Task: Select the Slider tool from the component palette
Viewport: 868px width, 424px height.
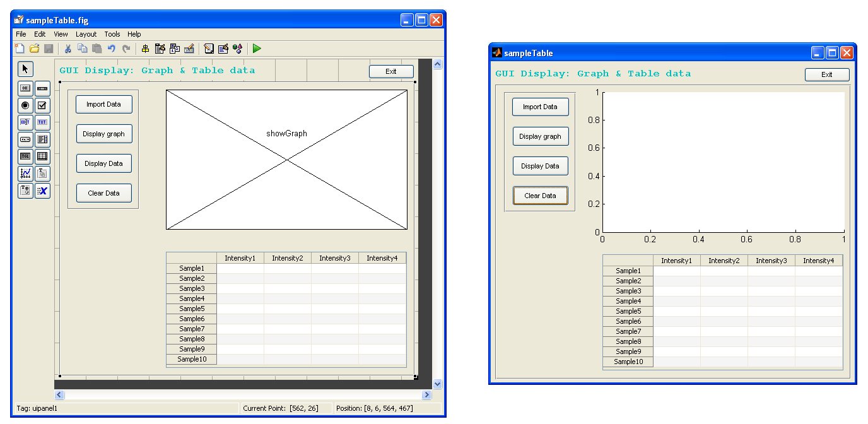Action: coord(42,88)
